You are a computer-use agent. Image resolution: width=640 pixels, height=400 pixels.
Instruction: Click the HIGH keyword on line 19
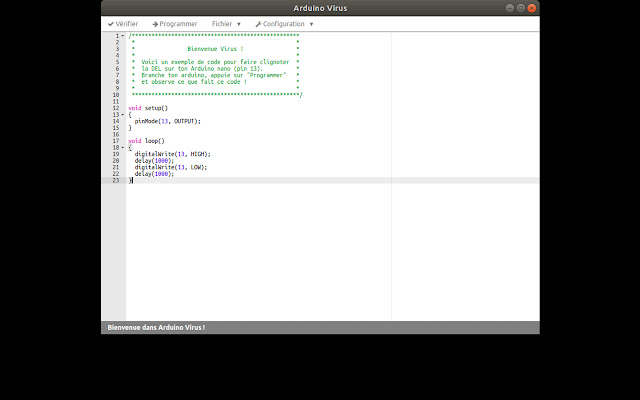point(197,154)
